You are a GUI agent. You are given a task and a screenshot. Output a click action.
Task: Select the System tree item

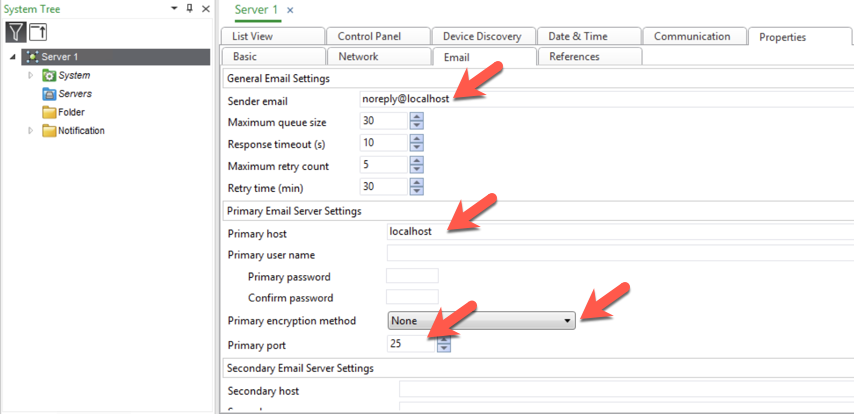coord(74,75)
